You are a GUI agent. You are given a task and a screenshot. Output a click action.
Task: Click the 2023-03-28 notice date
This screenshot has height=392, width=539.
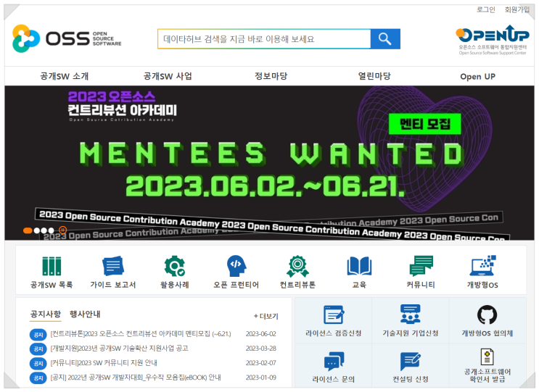click(x=261, y=349)
